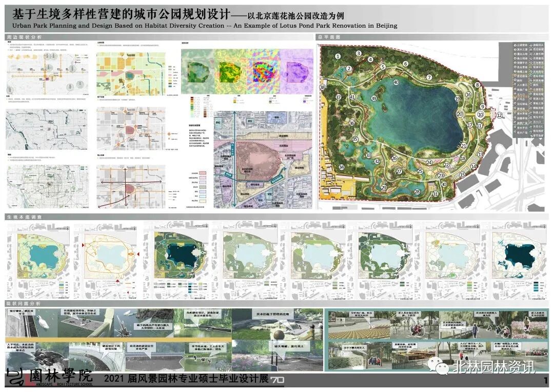This screenshot has height=392, width=554.
Task: Select marker 28 by the south pond
Action: click(417, 192)
